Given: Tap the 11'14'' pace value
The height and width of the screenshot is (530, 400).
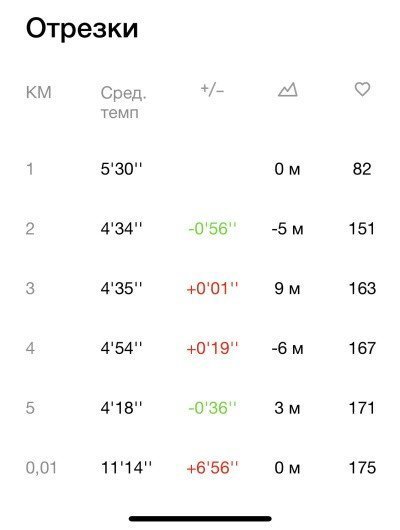Looking at the screenshot, I should coord(126,468).
